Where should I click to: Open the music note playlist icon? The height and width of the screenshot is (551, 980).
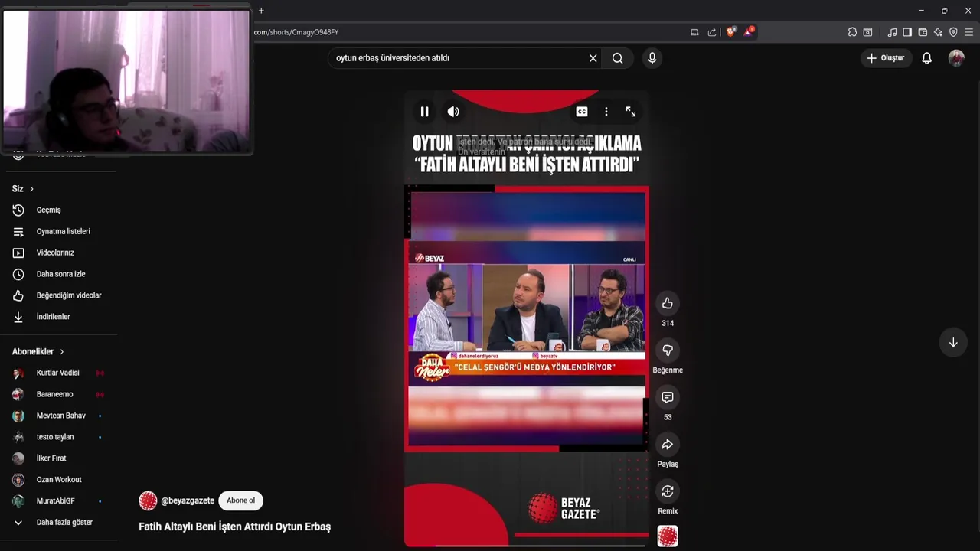pos(892,32)
